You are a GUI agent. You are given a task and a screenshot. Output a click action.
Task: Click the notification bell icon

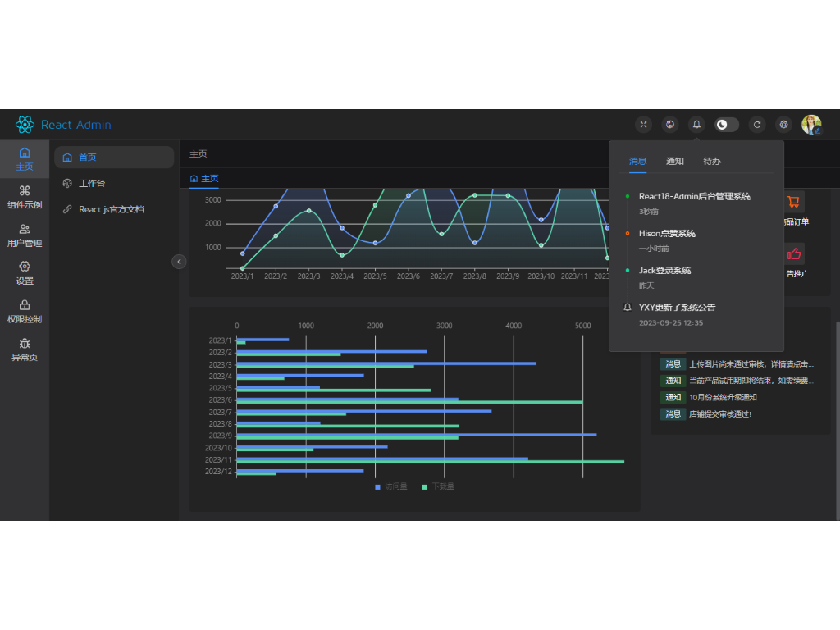[696, 125]
